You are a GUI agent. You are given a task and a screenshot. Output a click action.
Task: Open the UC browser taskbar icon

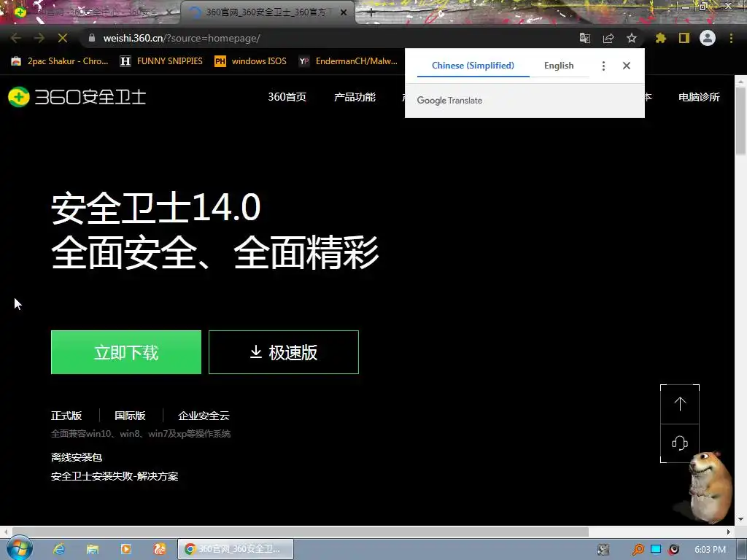(x=160, y=549)
